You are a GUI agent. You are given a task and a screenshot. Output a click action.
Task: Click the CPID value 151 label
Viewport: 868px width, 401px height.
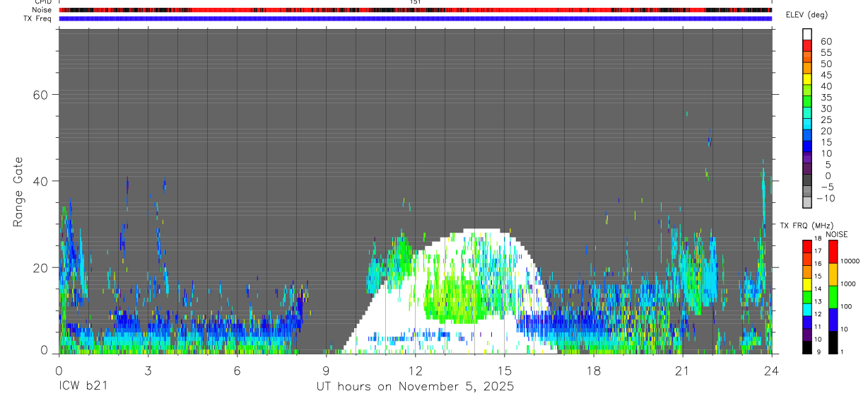[415, 2]
